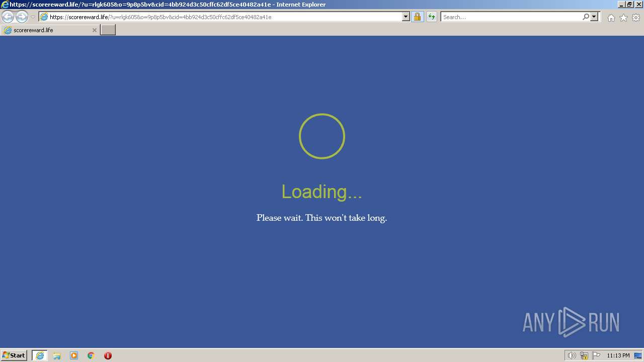Close the scorereward.life tab

(x=94, y=30)
